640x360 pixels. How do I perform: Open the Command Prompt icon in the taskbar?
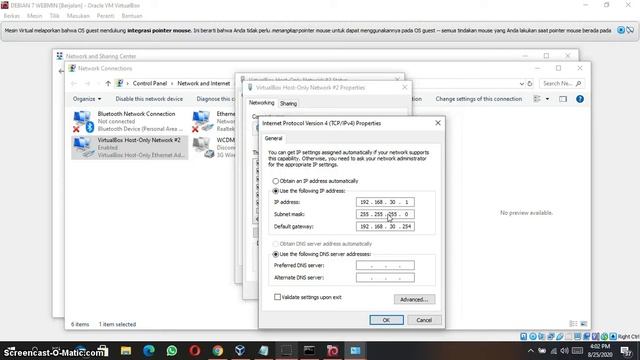(309, 351)
